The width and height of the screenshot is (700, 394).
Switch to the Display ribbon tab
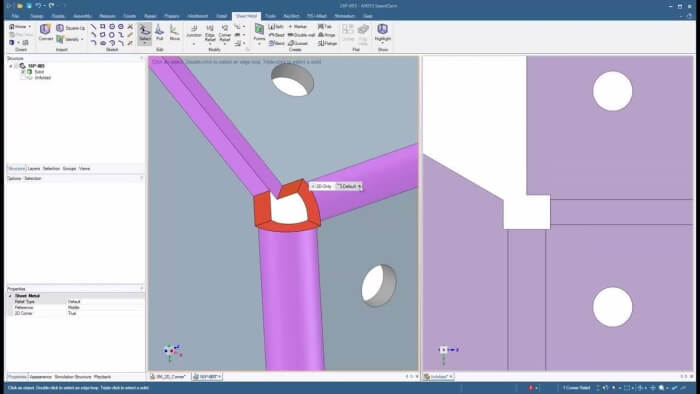tap(58, 16)
